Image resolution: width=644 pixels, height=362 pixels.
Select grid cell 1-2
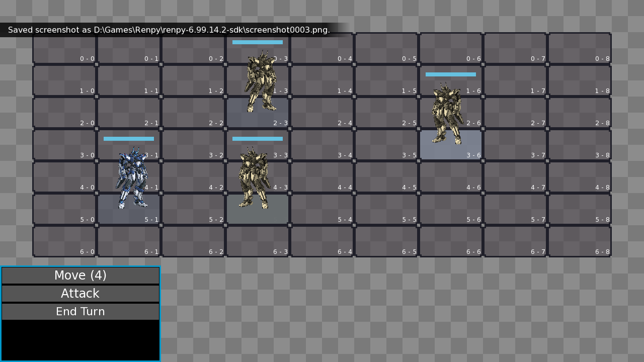[193, 80]
